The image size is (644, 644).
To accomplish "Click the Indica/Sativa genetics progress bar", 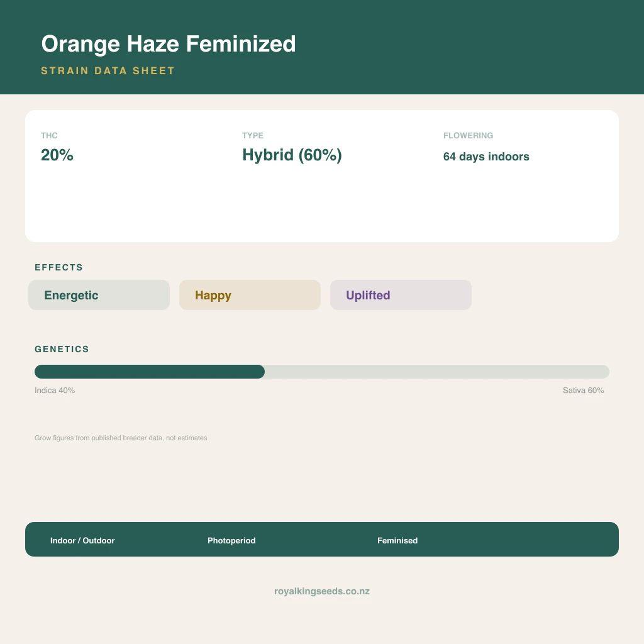I will click(322, 372).
